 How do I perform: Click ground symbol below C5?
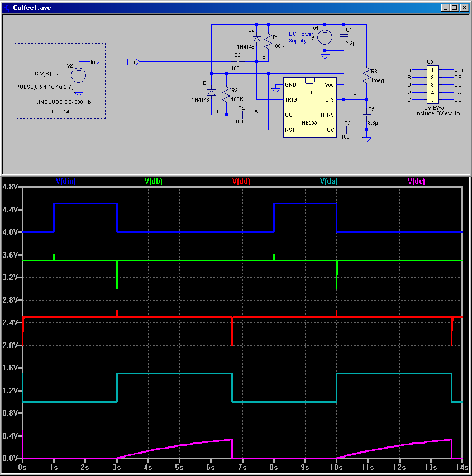(366, 139)
